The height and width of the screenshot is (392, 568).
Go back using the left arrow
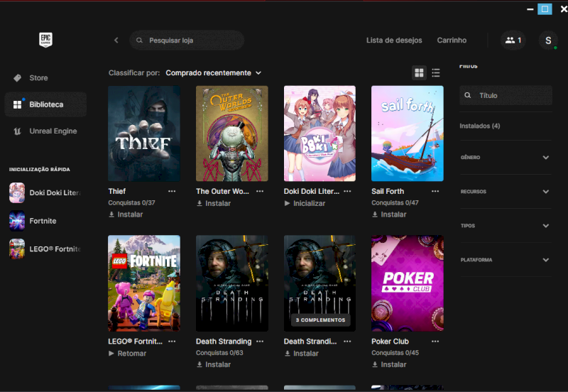tap(116, 40)
